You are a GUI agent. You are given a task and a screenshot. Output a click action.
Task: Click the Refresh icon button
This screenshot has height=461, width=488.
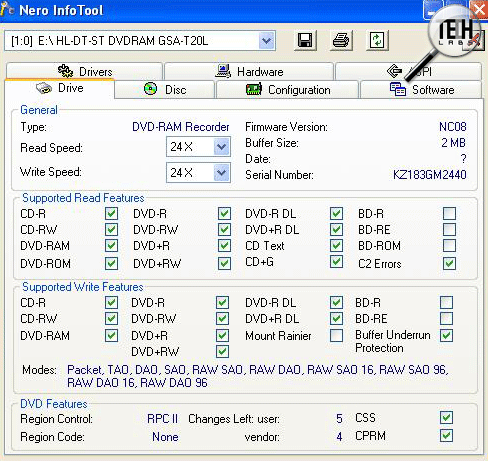(377, 41)
